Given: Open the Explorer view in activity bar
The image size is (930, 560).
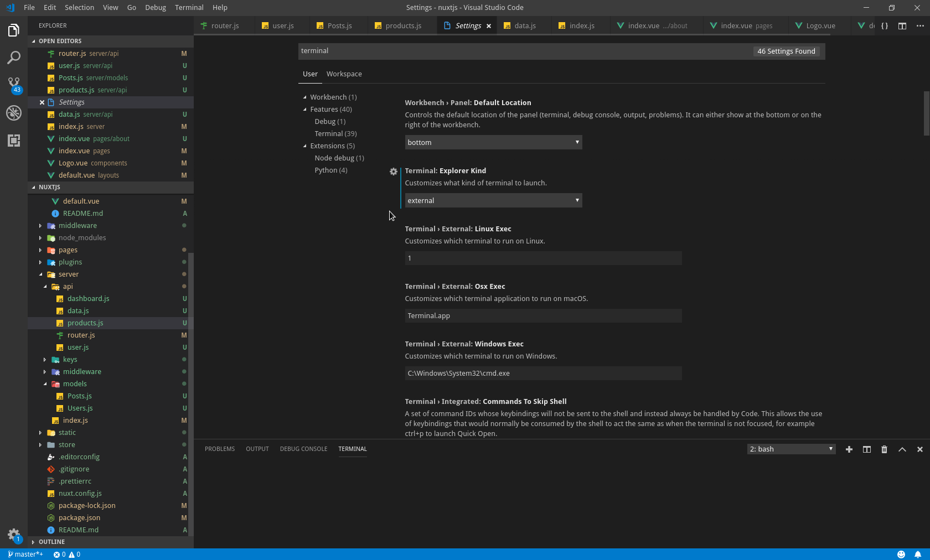Looking at the screenshot, I should coord(14,30).
